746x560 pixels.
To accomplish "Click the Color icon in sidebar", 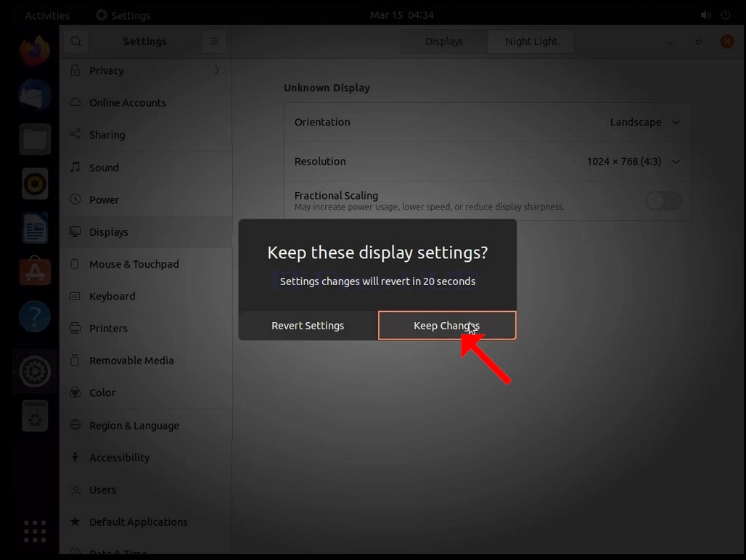I will click(x=75, y=392).
